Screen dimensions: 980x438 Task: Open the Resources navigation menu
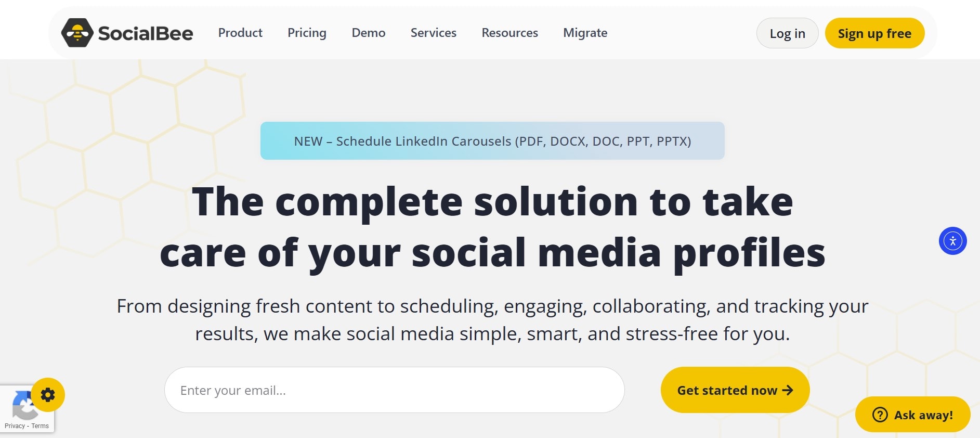point(509,33)
